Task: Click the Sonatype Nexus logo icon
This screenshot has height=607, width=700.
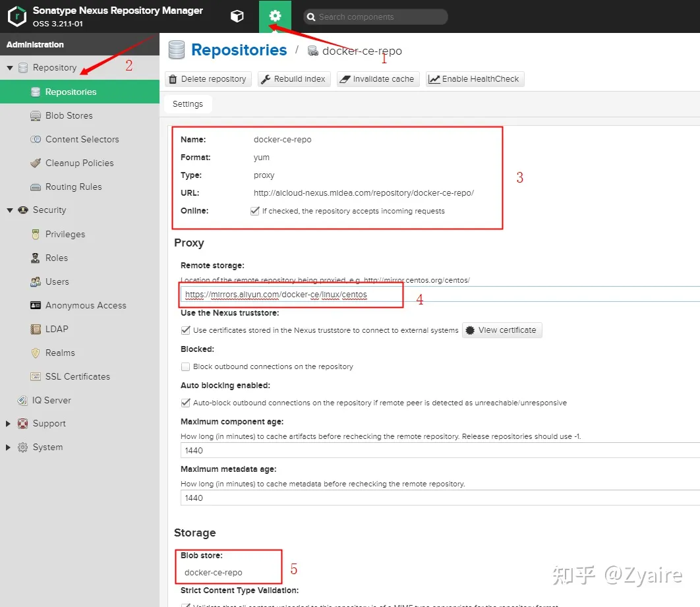Action: pyautogui.click(x=17, y=16)
